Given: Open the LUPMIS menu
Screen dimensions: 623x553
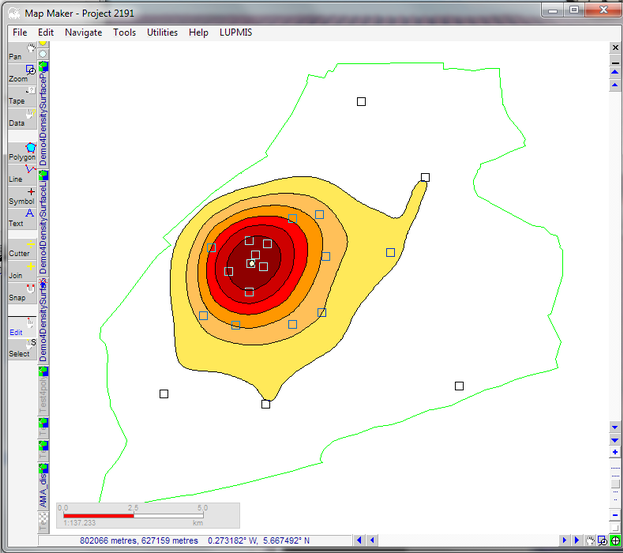Looking at the screenshot, I should click(x=238, y=32).
